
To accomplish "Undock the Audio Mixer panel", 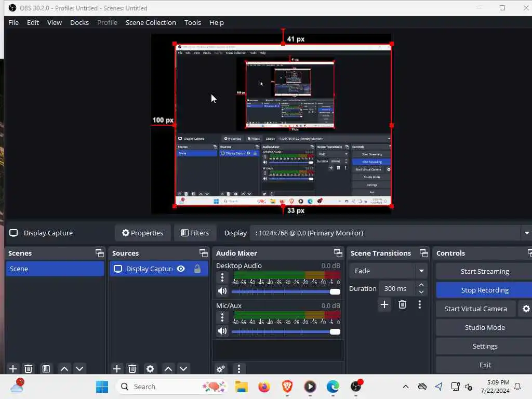I will point(338,253).
